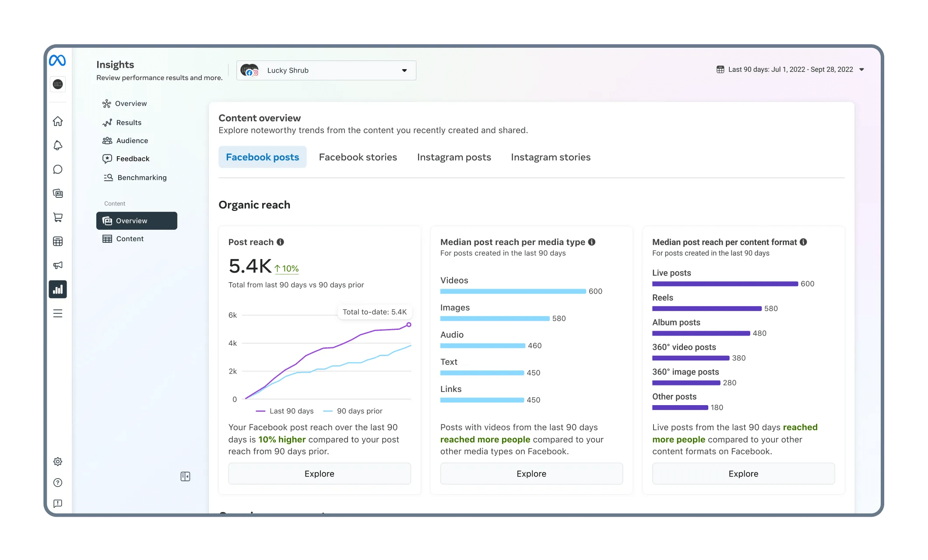Explore the Post reach chart

point(319,473)
